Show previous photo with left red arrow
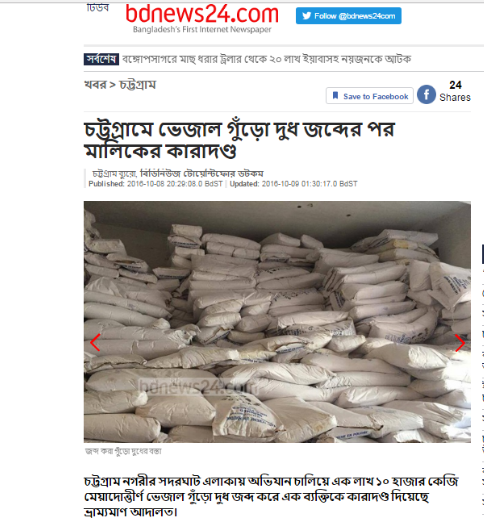The height and width of the screenshot is (528, 484). click(x=95, y=342)
